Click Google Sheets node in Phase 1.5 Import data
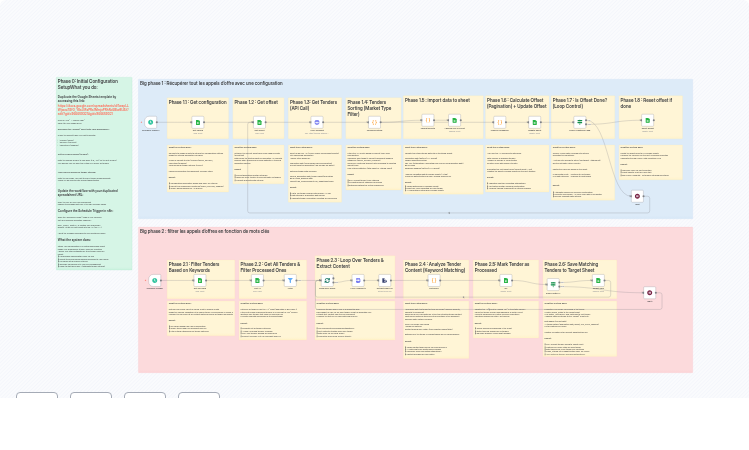The width and height of the screenshot is (749, 450). 454,120
